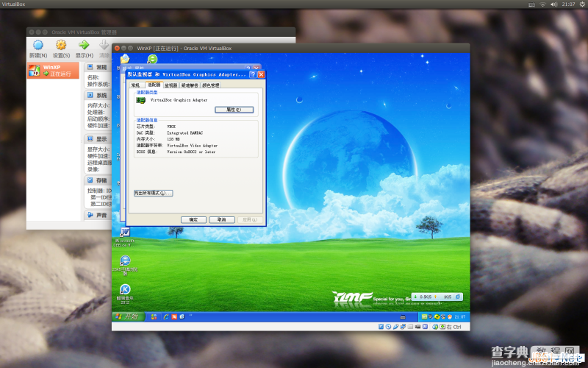Click the shared folders indicator in VM status bar
Image resolution: width=588 pixels, height=368 pixels.
[x=410, y=327]
